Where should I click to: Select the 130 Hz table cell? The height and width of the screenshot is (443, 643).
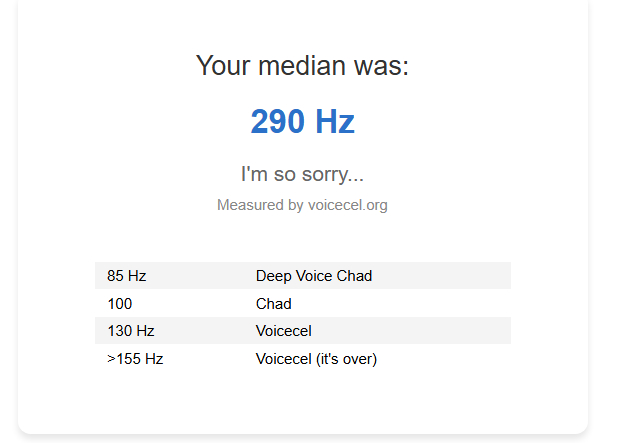(131, 330)
